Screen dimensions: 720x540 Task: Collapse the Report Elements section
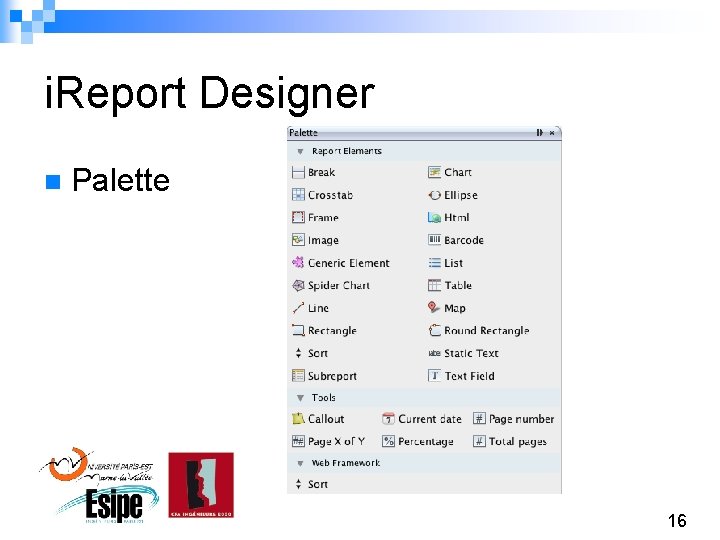[300, 151]
